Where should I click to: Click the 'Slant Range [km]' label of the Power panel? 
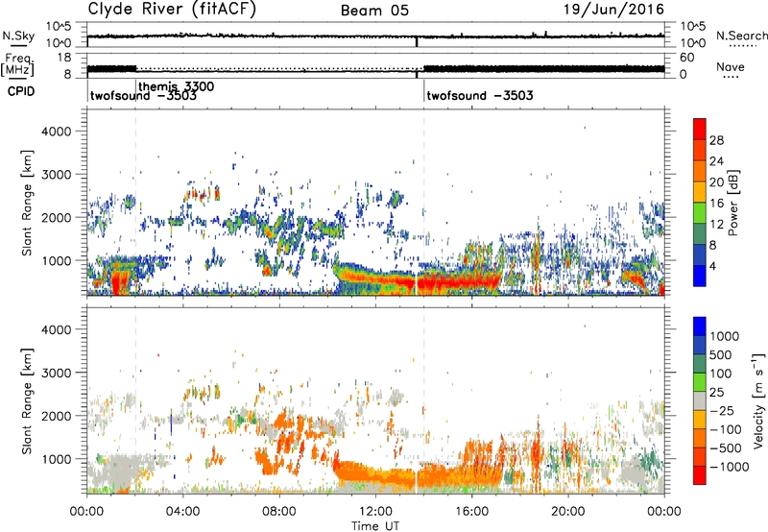27,203
